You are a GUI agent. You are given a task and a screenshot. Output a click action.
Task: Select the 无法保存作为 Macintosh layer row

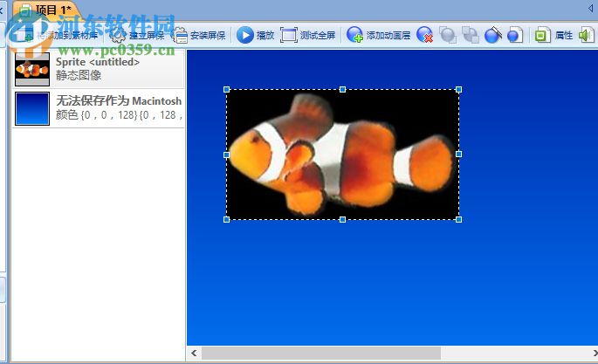pos(99,108)
